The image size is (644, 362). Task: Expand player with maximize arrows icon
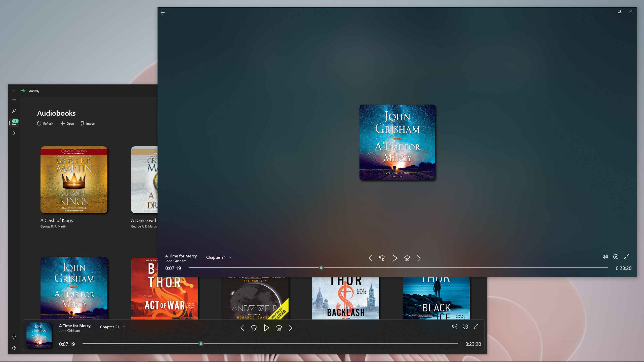tap(476, 326)
